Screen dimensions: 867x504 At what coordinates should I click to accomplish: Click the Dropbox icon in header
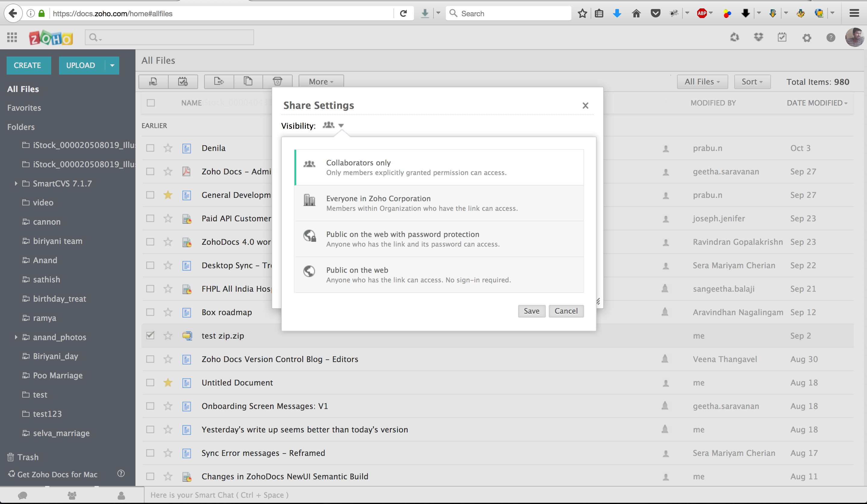tap(758, 37)
